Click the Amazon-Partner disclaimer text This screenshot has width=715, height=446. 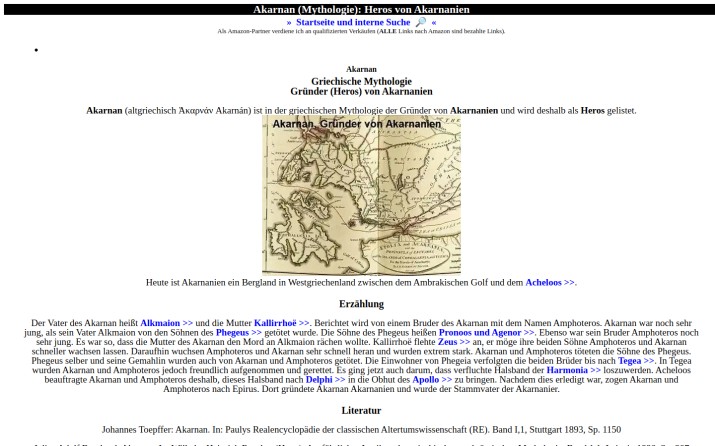coord(361,31)
